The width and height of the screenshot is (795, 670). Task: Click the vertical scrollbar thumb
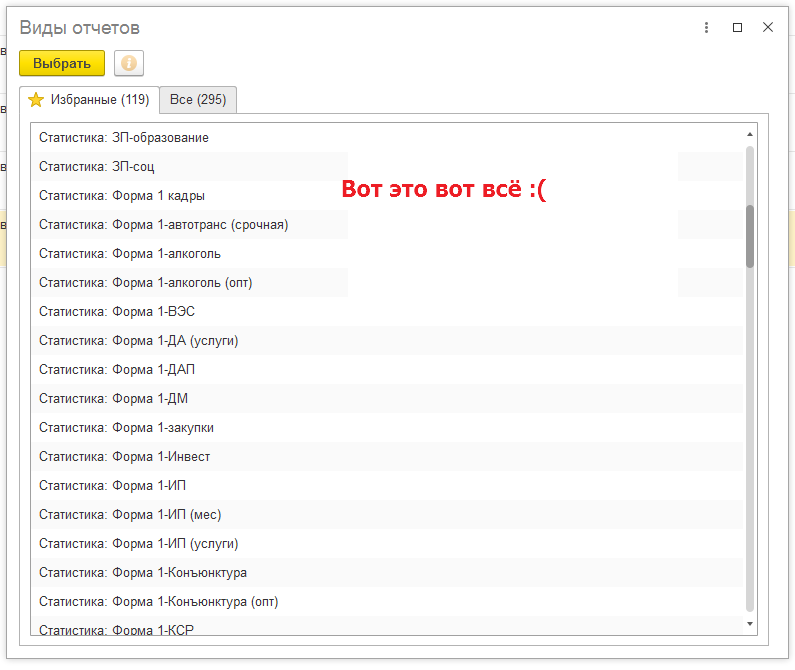750,236
